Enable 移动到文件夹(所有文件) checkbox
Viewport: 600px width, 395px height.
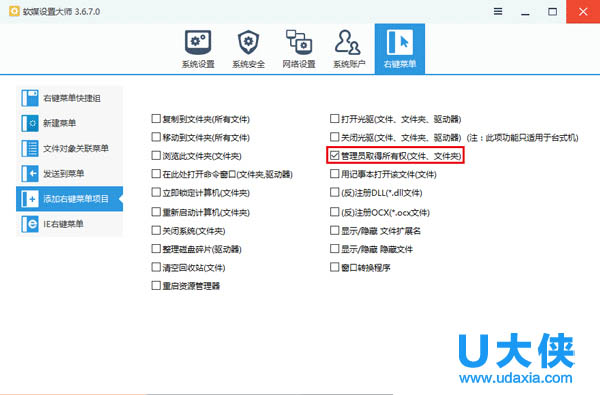point(156,137)
